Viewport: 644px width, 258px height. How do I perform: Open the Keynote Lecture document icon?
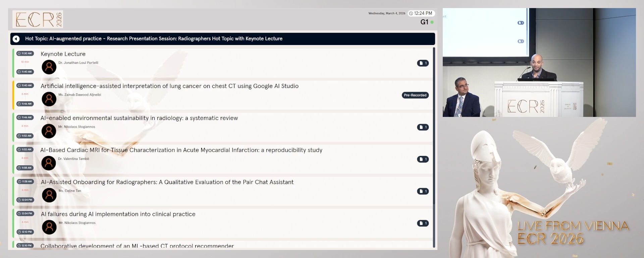coord(423,63)
